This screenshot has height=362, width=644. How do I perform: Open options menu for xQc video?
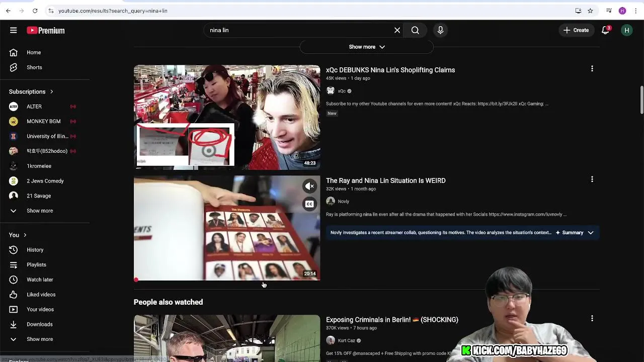[592, 68]
